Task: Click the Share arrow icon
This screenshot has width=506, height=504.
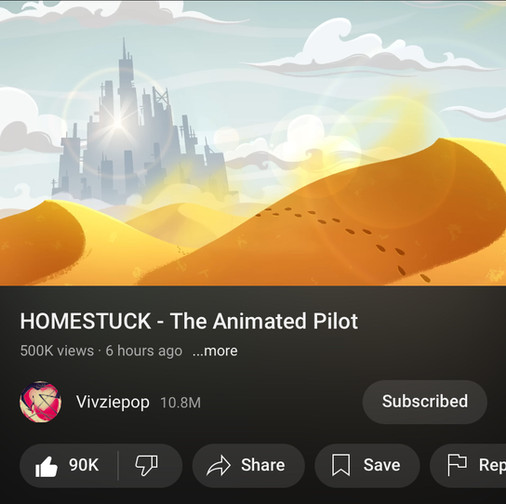Action: tap(219, 466)
